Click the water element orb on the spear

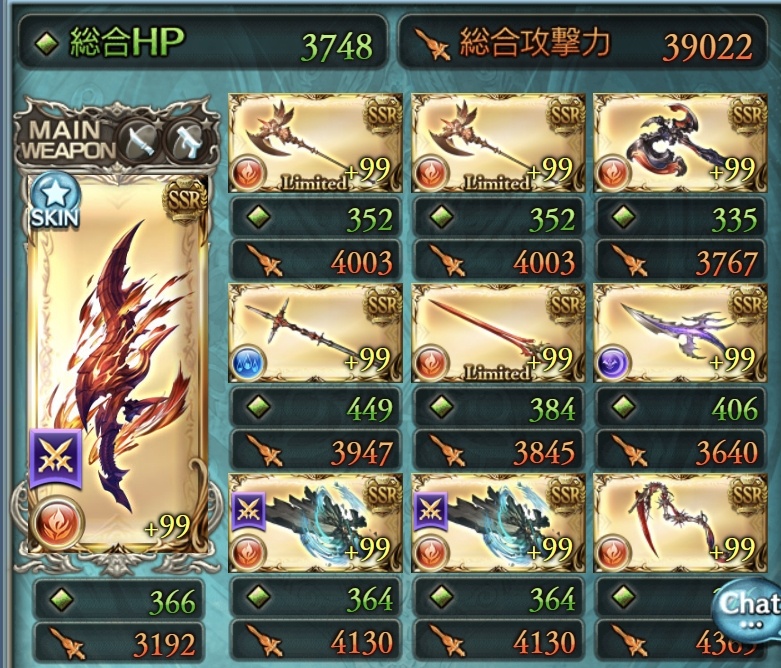(248, 363)
